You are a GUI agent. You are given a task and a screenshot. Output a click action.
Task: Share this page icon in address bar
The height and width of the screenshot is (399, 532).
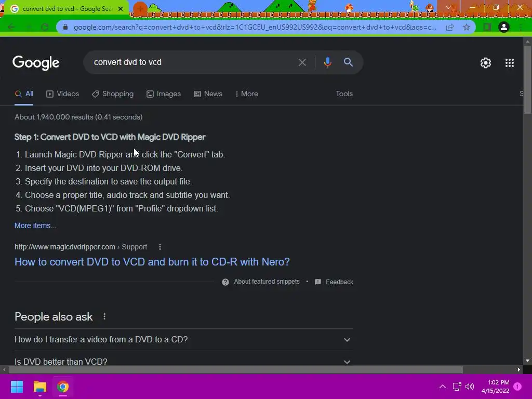450,27
